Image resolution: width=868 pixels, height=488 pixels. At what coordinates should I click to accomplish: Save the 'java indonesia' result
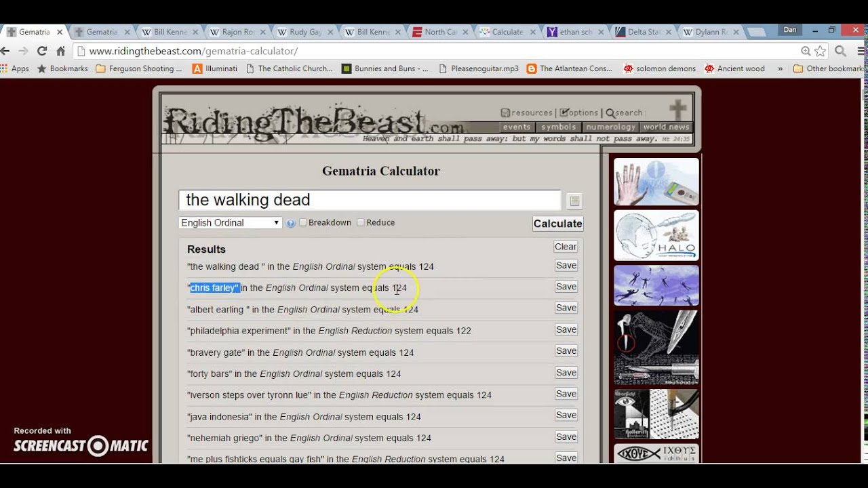[566, 415]
